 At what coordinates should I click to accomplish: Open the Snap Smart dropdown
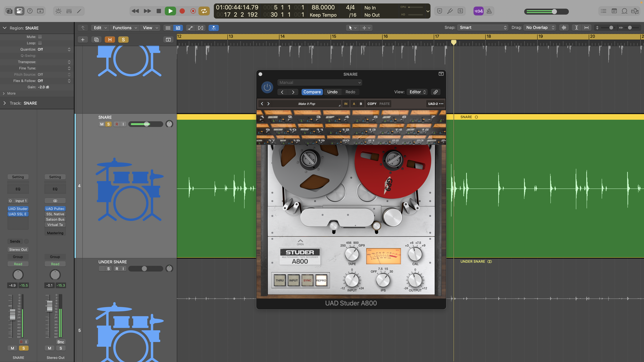click(483, 28)
